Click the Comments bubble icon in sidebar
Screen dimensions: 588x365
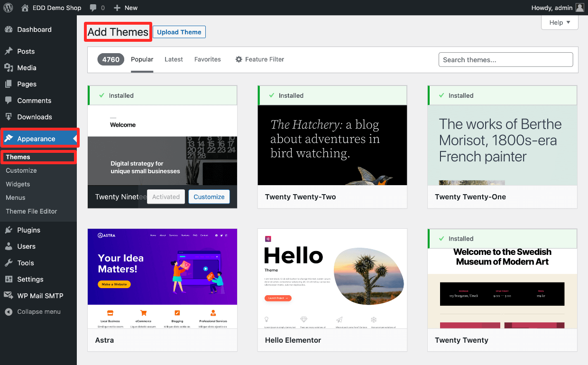(x=9, y=101)
